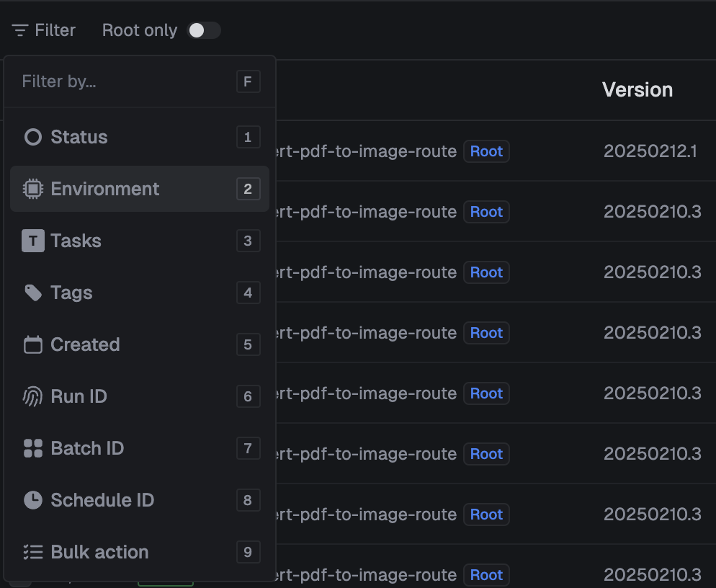Click the Run ID fingerprint icon
716x588 pixels.
(33, 396)
